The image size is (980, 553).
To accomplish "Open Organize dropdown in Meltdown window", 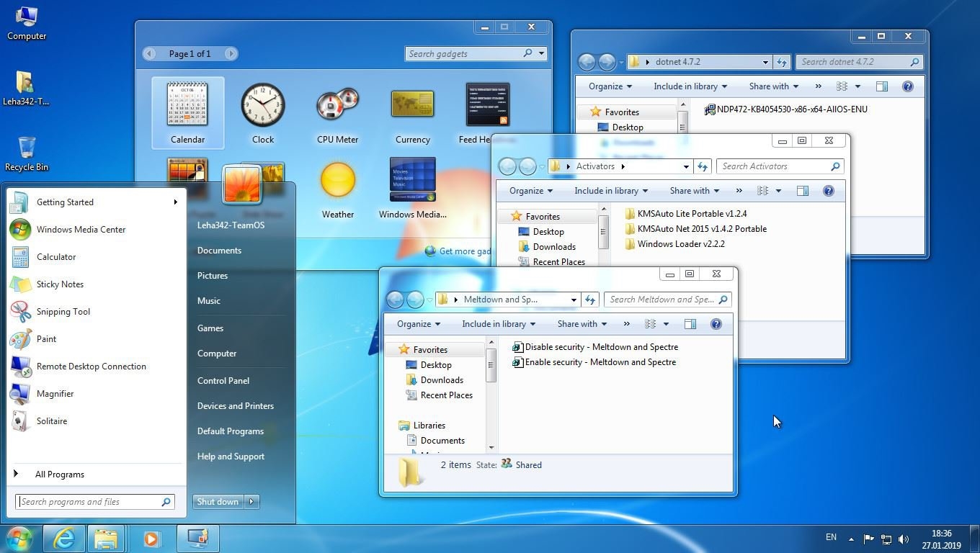I will (419, 324).
